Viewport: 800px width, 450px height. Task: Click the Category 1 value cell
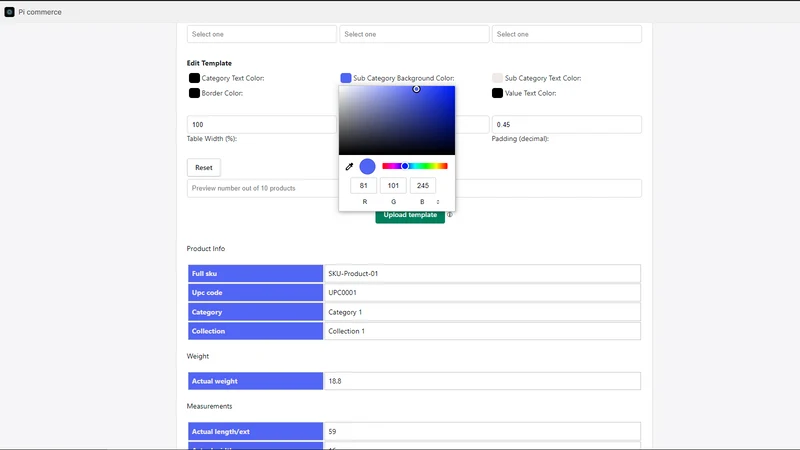point(482,312)
